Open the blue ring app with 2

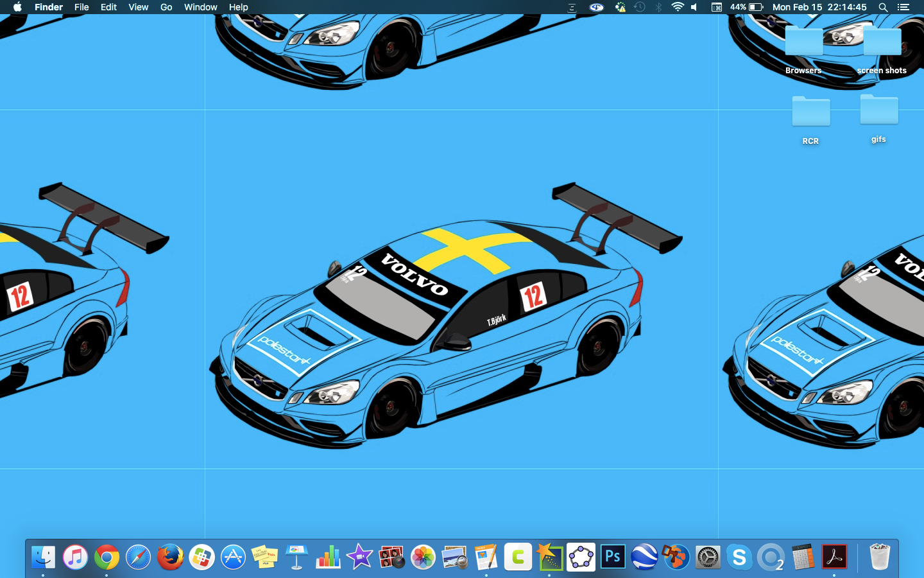(x=771, y=557)
